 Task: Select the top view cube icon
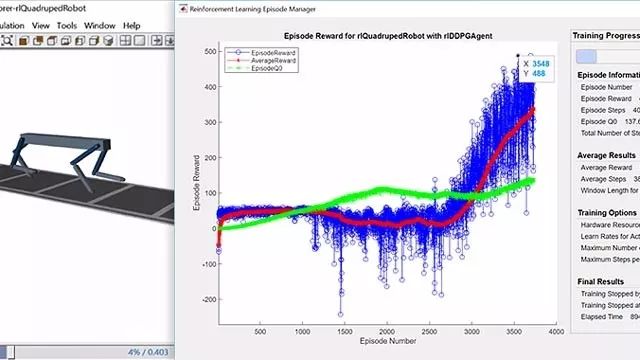tap(52, 41)
